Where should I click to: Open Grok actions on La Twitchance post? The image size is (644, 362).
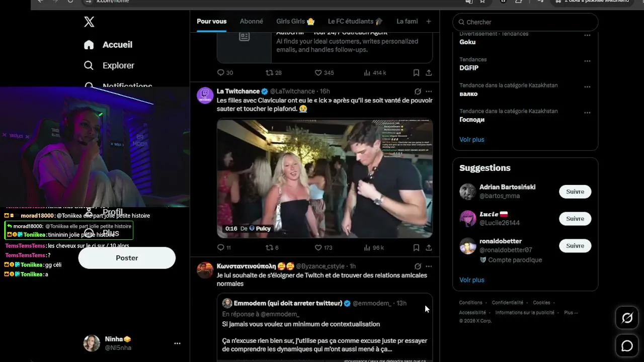(418, 92)
